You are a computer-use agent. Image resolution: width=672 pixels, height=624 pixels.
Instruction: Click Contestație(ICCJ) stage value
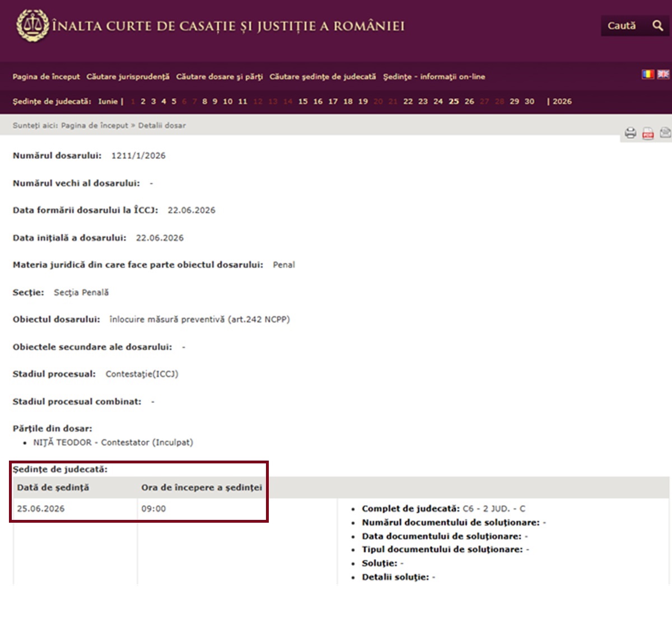pos(142,374)
